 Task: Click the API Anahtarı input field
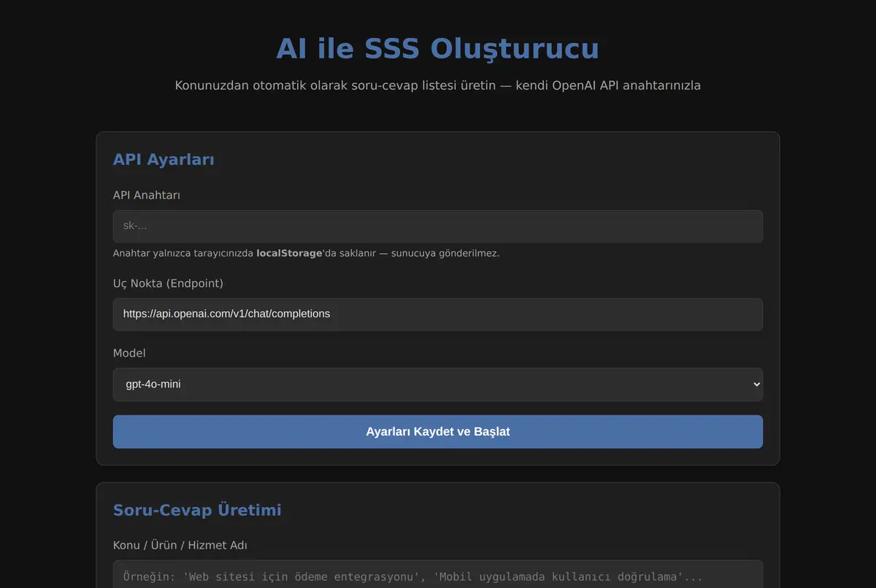click(438, 226)
